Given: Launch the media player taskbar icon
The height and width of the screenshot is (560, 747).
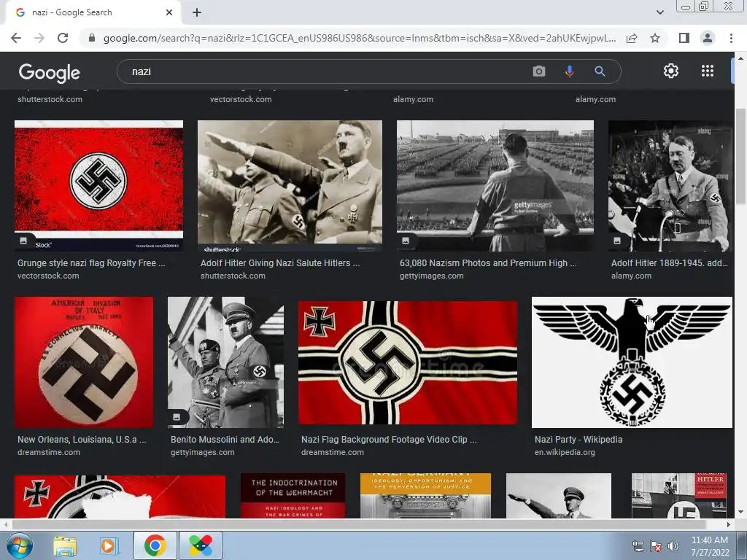Looking at the screenshot, I should click(109, 545).
